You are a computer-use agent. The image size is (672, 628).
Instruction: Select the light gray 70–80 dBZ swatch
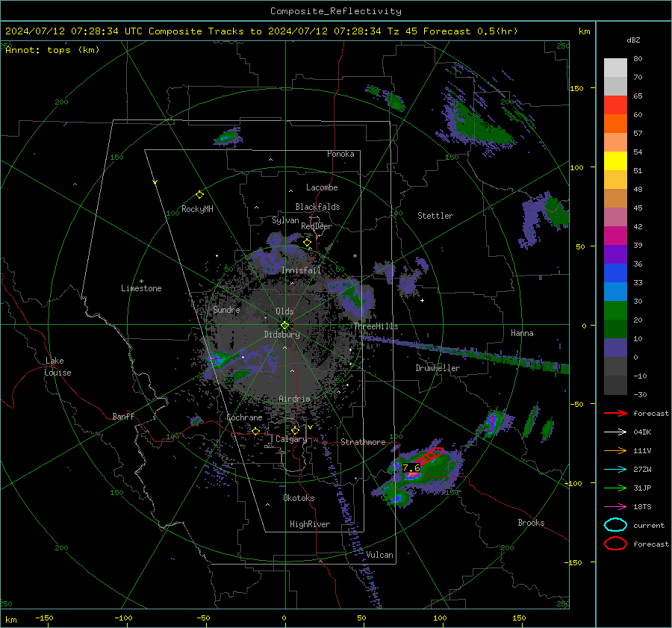point(615,68)
